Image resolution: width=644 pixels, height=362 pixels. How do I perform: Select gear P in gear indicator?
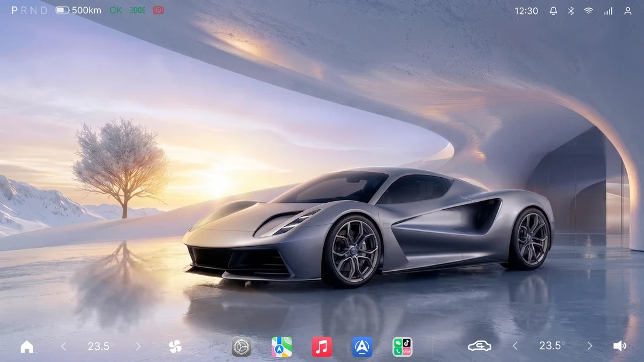[x=15, y=11]
